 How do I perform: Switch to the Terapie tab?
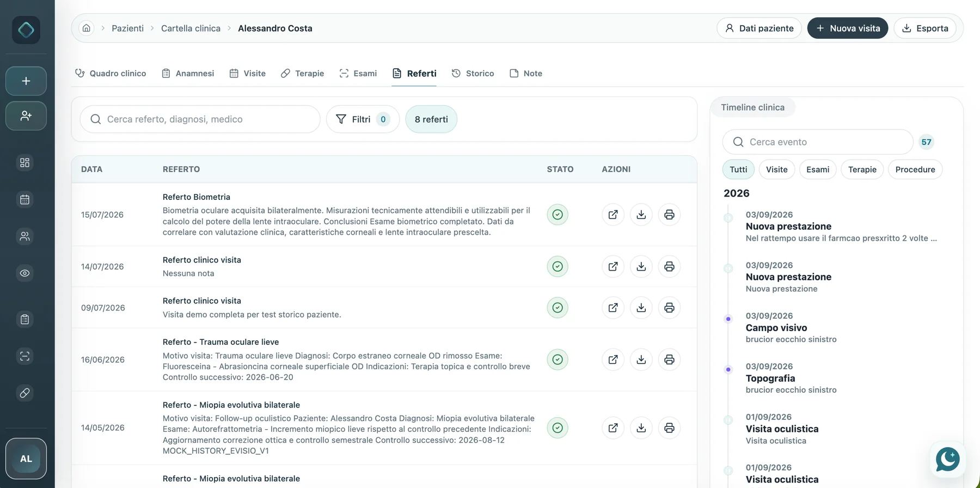point(302,74)
